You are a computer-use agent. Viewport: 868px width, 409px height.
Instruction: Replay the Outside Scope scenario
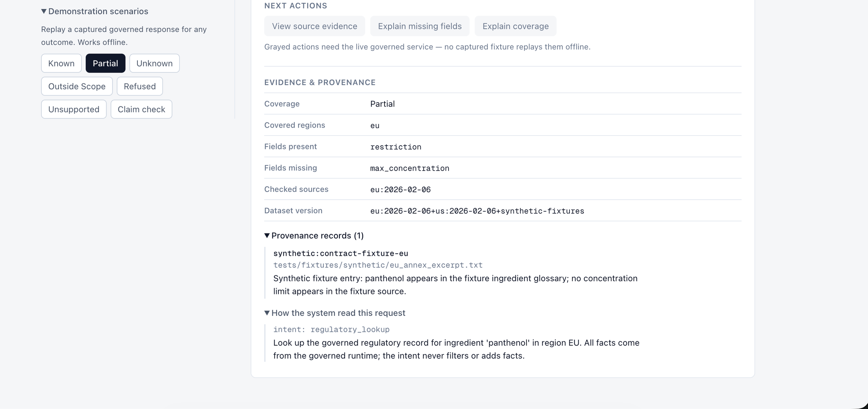tap(77, 86)
